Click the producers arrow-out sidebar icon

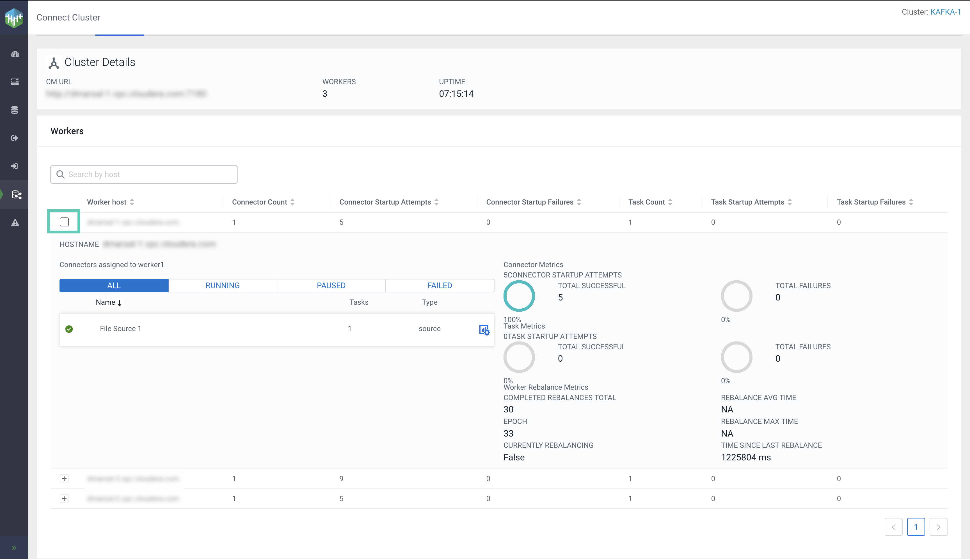coord(15,138)
